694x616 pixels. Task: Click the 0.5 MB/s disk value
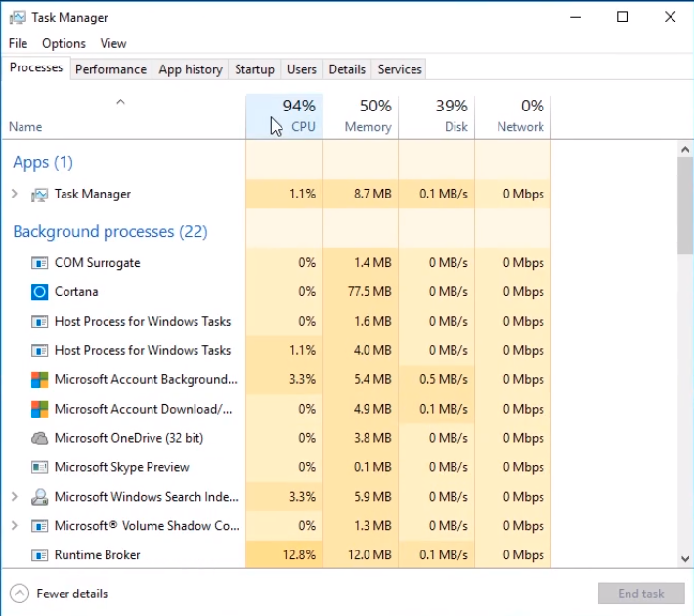pos(444,380)
